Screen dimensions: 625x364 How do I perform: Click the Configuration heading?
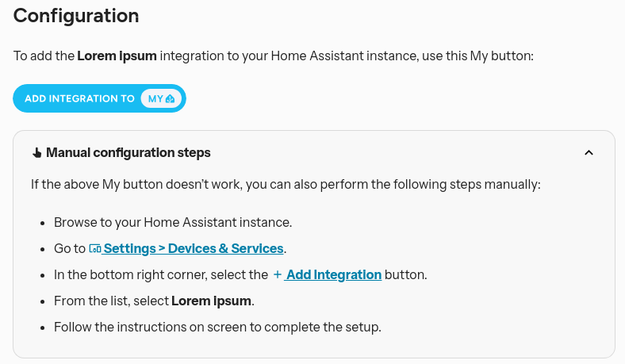coord(76,15)
